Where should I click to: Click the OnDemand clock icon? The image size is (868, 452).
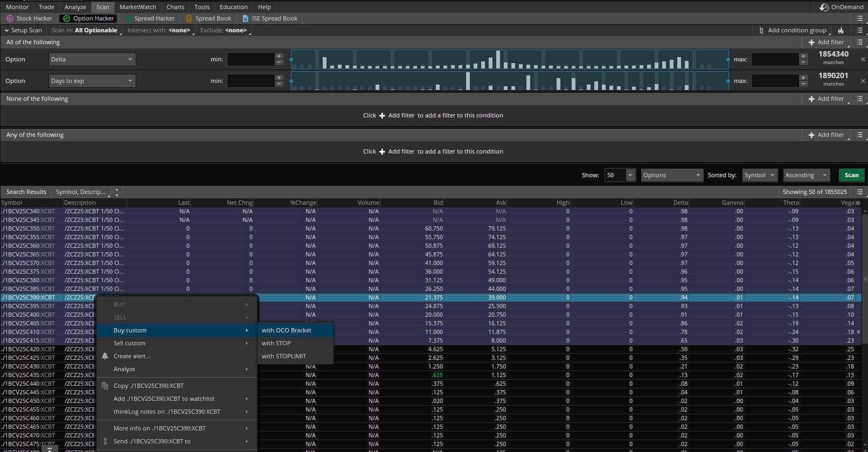(x=824, y=7)
